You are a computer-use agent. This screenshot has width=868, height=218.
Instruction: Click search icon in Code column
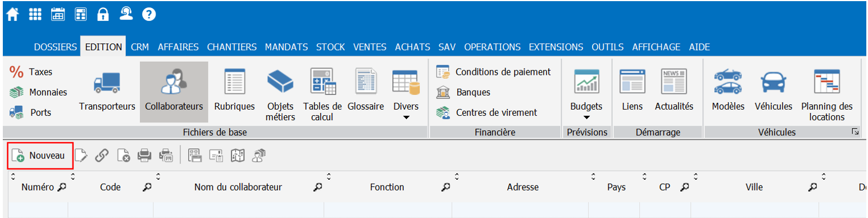coord(147,187)
